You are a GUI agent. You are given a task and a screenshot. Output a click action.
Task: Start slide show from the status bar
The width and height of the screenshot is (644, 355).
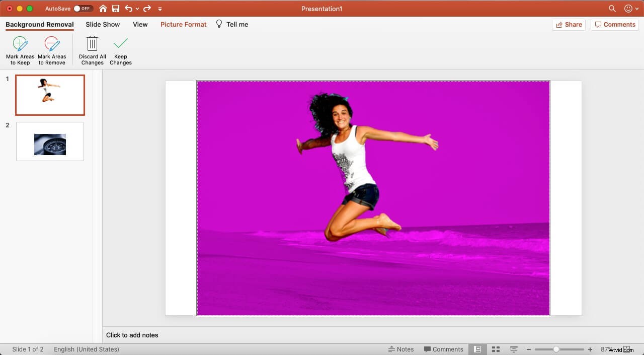514,348
